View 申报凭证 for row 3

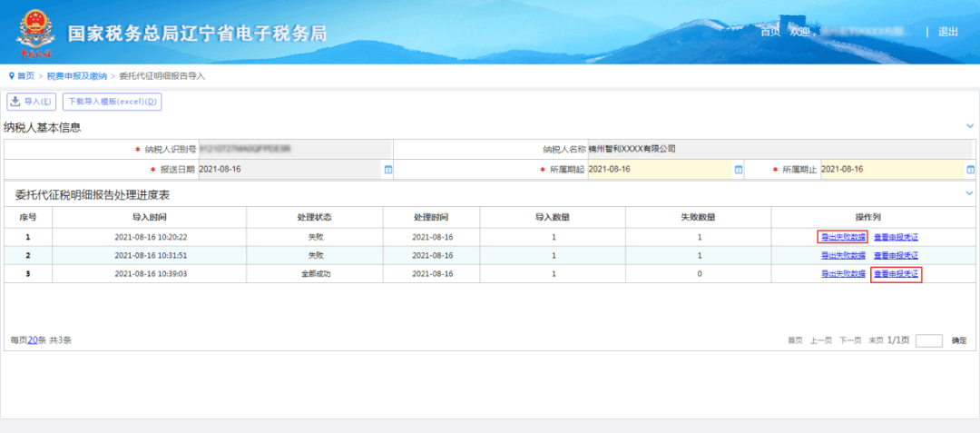897,273
